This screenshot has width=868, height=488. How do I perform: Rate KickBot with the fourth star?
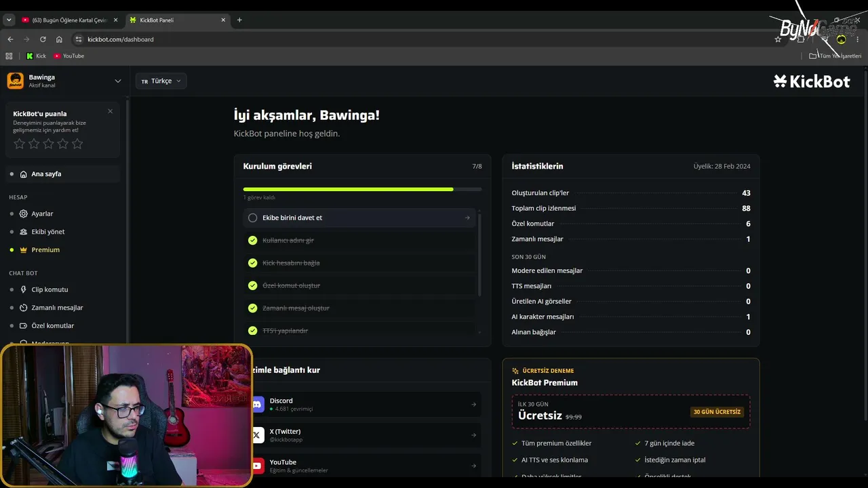pos(63,144)
